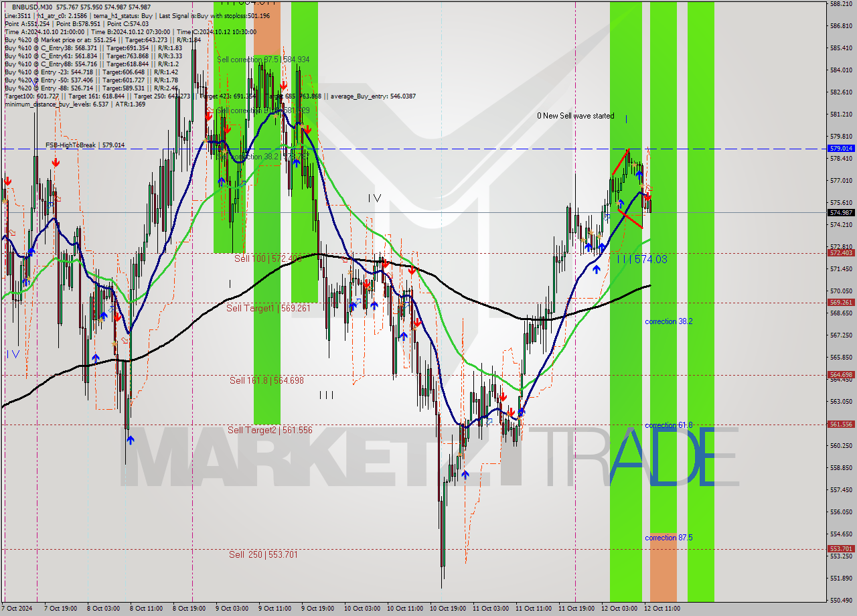Click the black 'I V' wave label mid-chart

pyautogui.click(x=374, y=198)
